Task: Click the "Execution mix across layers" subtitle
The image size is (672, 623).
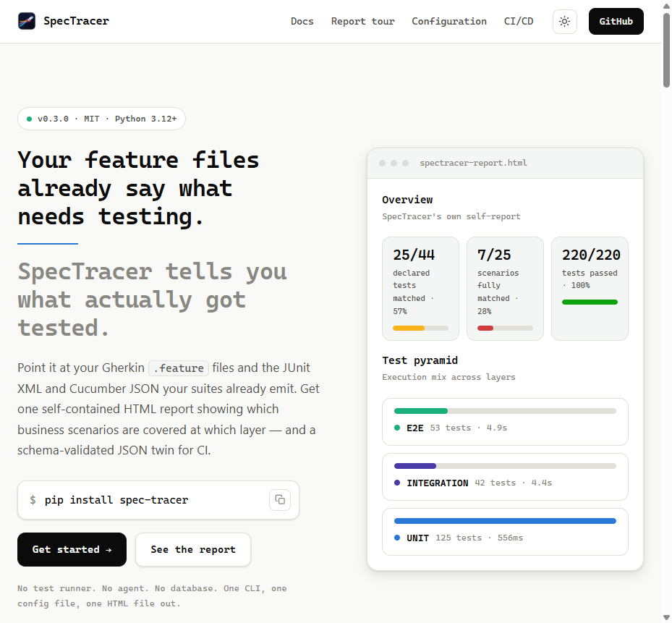Action: (448, 377)
